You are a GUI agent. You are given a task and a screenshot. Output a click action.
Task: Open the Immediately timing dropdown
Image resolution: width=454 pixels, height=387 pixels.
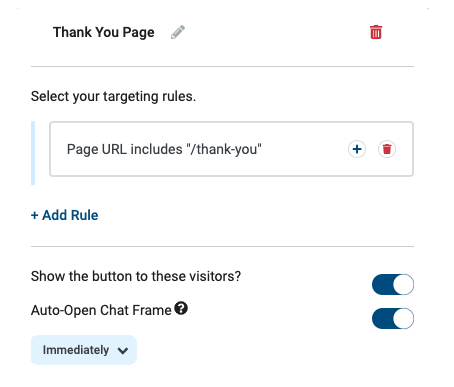[84, 350]
